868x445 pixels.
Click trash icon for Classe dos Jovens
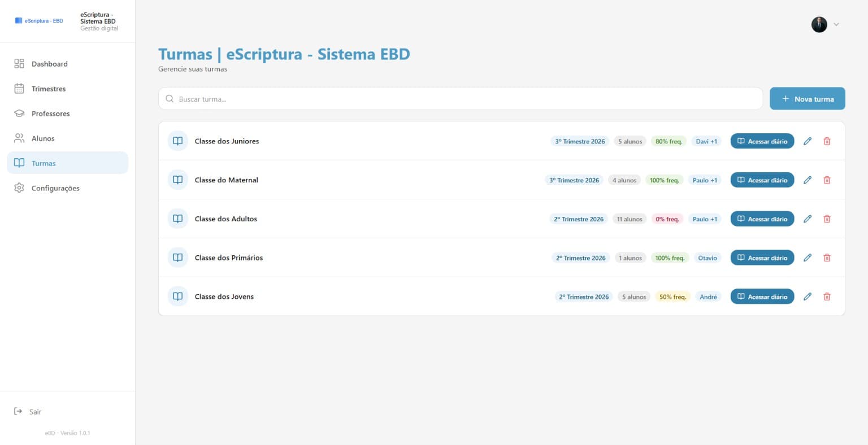pos(827,296)
